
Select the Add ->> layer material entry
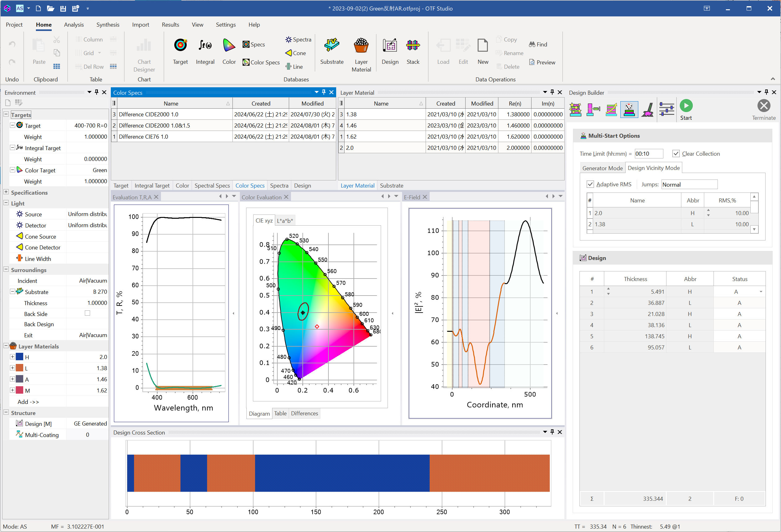point(28,402)
